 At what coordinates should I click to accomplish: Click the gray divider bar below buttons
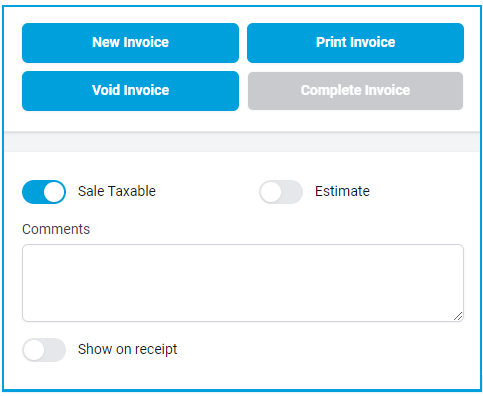point(242,142)
